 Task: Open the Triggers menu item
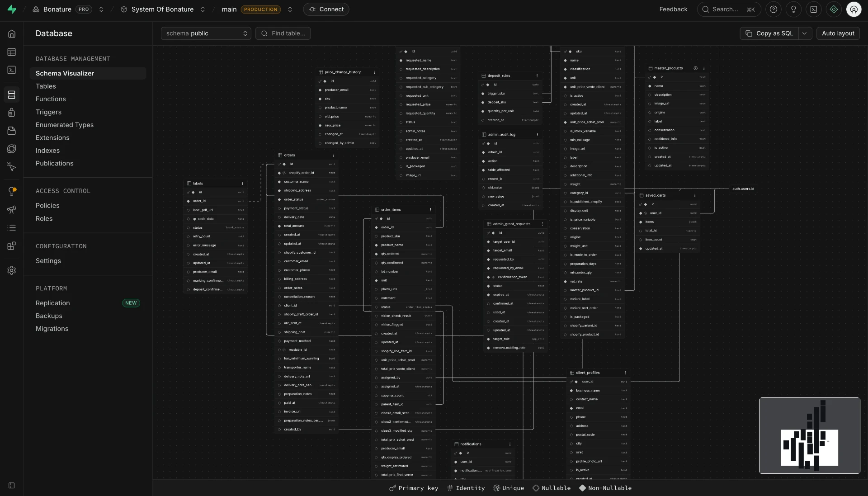(x=48, y=112)
